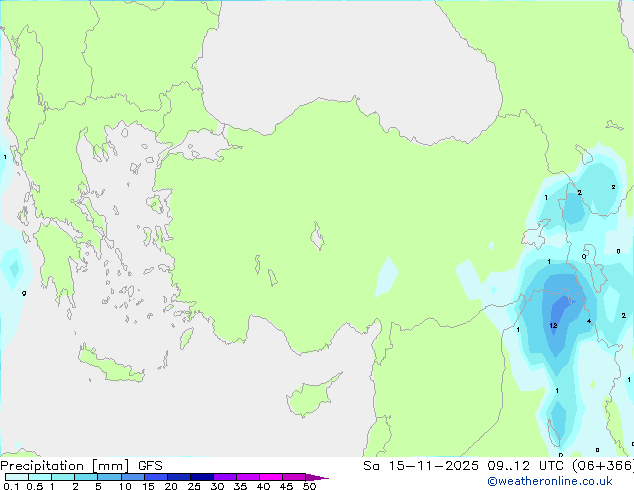Click legend label '35'
The image size is (634, 490).
point(240,486)
